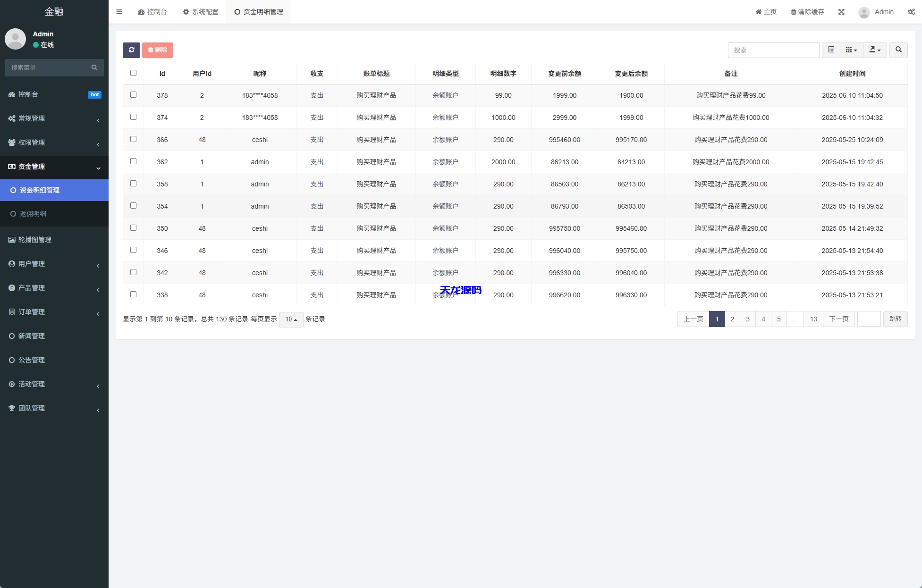Open the export data dropdown
This screenshot has width=922, height=588.
click(875, 50)
